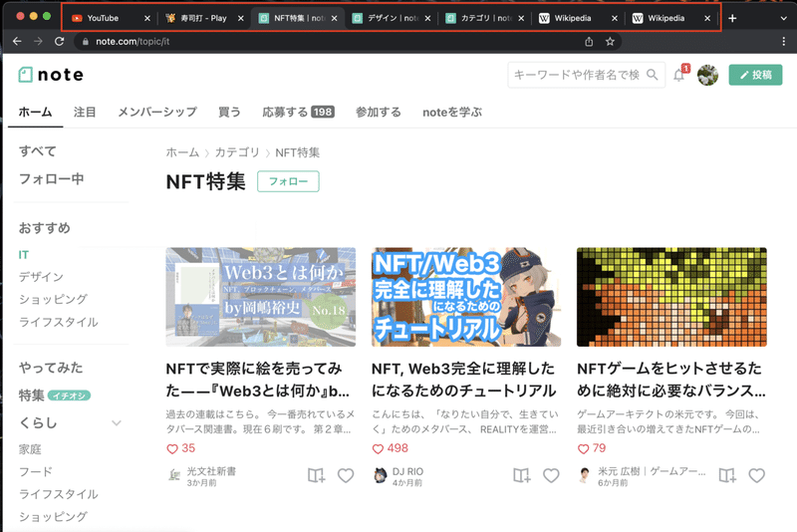Click カテゴリ in the breadcrumb
The height and width of the screenshot is (532, 797).
click(x=237, y=152)
